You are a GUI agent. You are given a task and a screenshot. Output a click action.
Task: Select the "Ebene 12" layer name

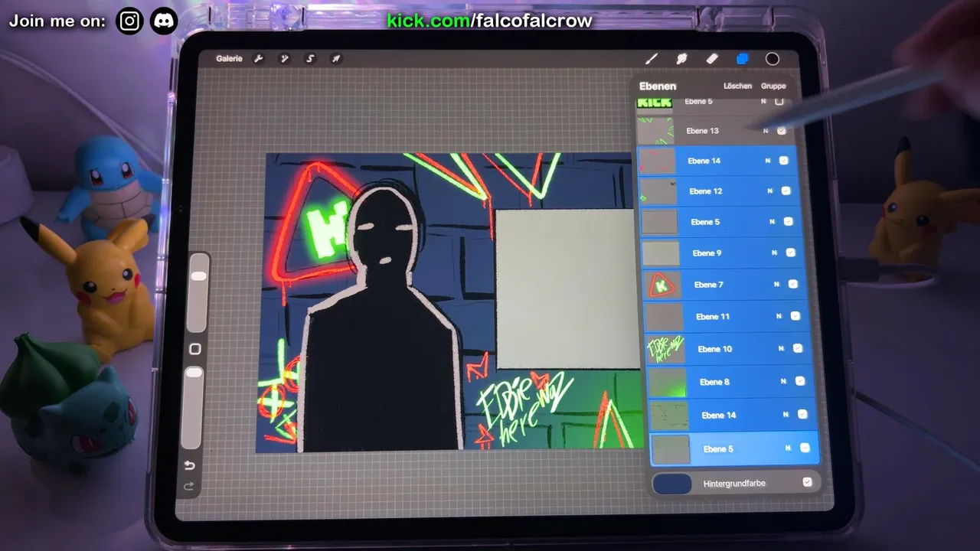click(x=705, y=191)
